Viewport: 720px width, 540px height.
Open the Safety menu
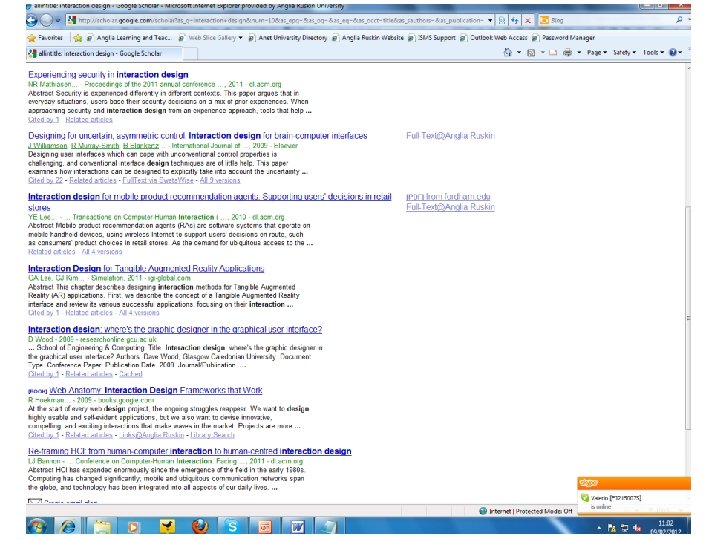pyautogui.click(x=624, y=52)
